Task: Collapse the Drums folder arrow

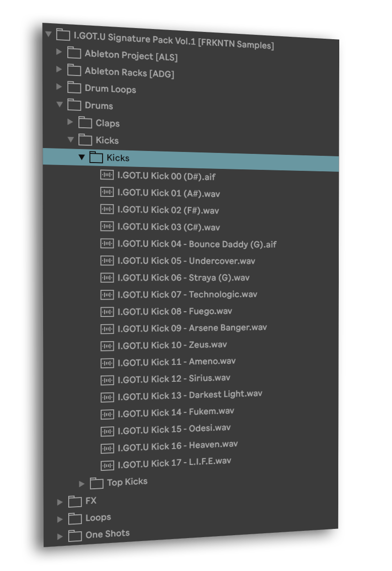Action: tap(60, 104)
